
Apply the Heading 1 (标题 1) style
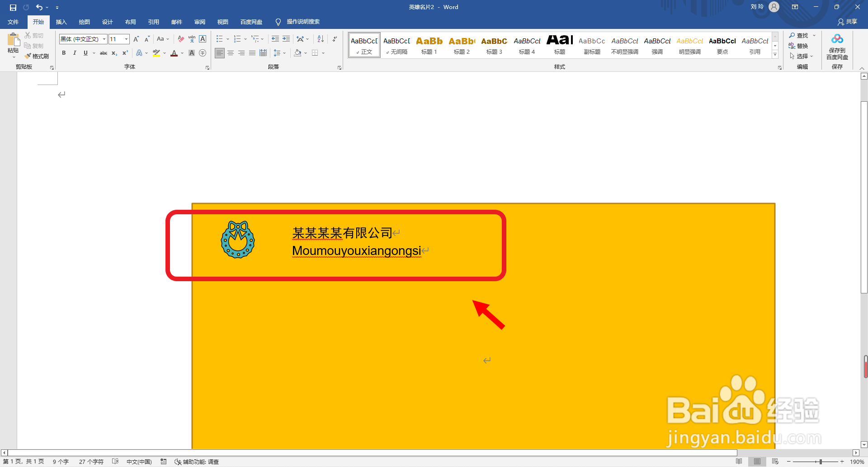click(x=429, y=45)
